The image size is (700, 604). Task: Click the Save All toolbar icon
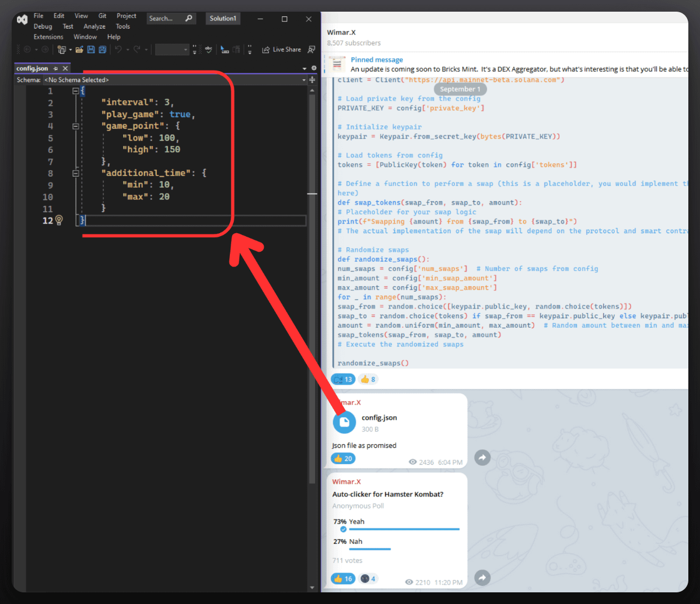(x=102, y=50)
